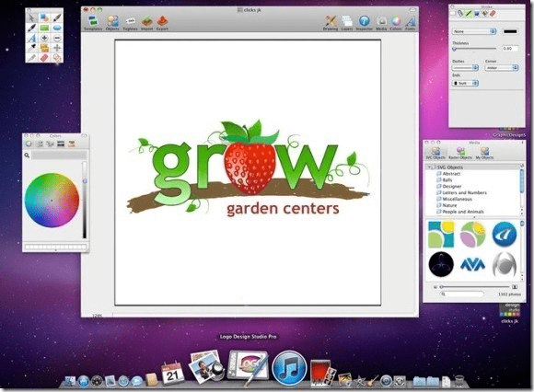534x392 pixels.
Task: Select the arrow selection tool in tool palette
Action: tap(31, 17)
